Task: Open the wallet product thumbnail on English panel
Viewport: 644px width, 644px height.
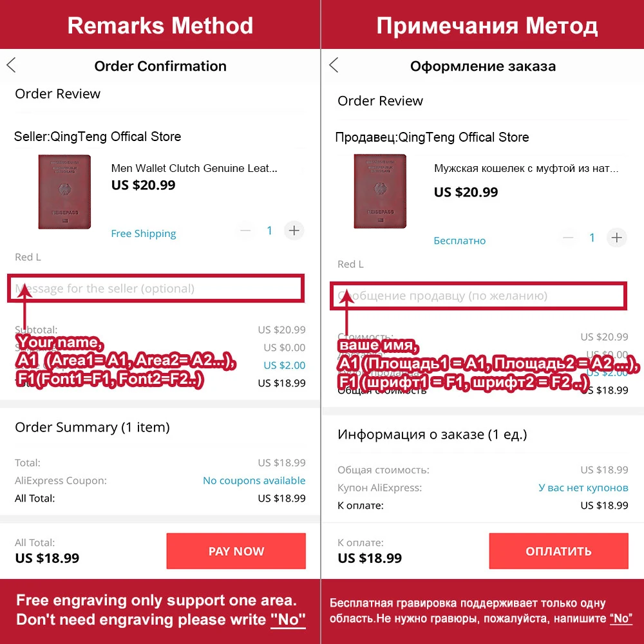Action: pyautogui.click(x=64, y=192)
